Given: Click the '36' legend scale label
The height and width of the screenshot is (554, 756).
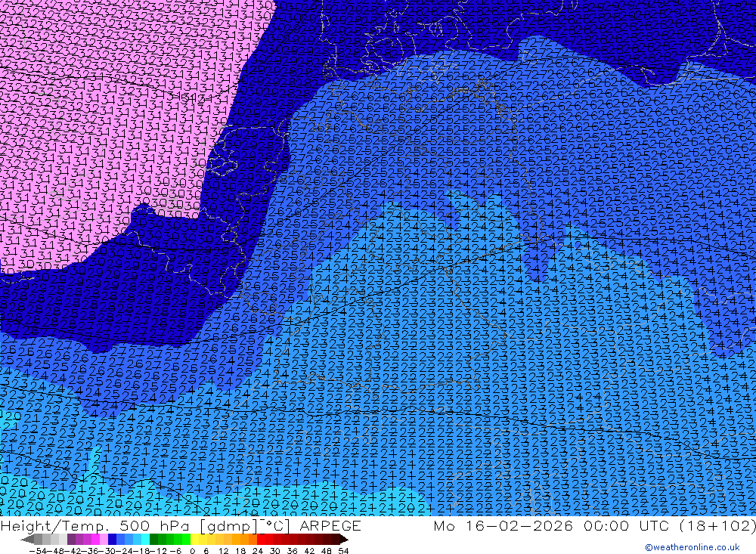Looking at the screenshot, I should 292,551.
